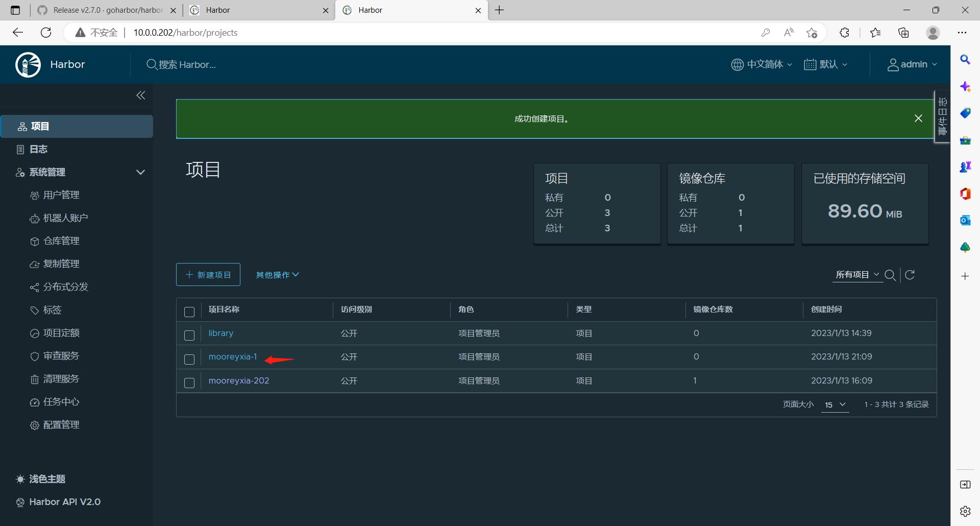
Task: Open 审查服务 interrogation services page
Action: tap(61, 356)
